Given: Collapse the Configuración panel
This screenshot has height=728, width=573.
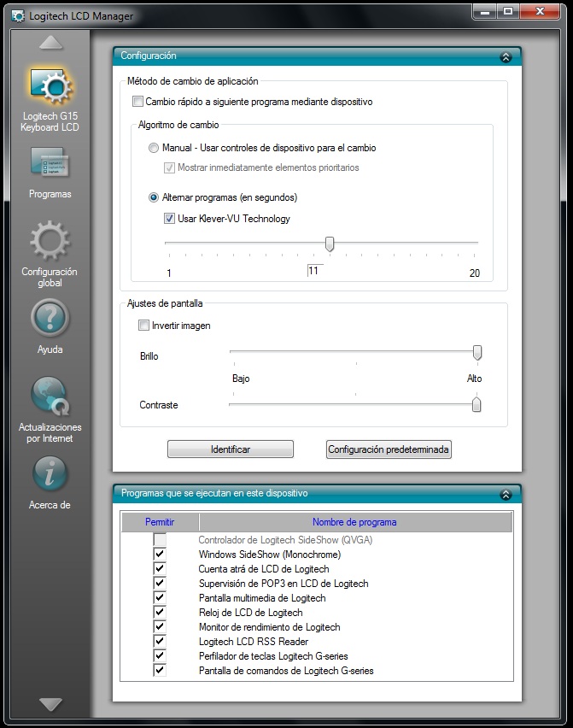Looking at the screenshot, I should tap(506, 56).
